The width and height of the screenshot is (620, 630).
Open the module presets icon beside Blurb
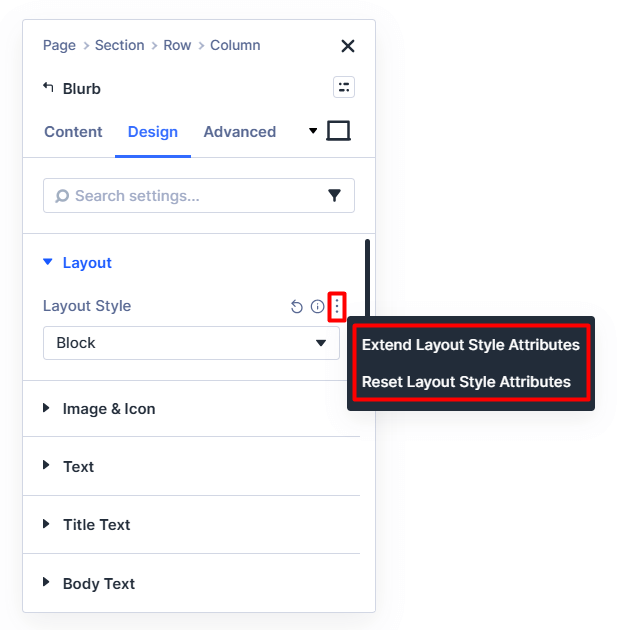[x=344, y=87]
